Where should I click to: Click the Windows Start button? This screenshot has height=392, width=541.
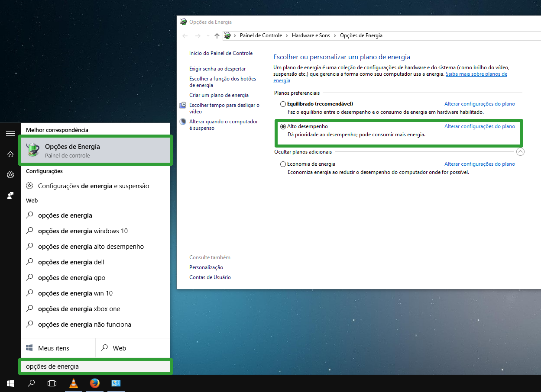pyautogui.click(x=10, y=383)
